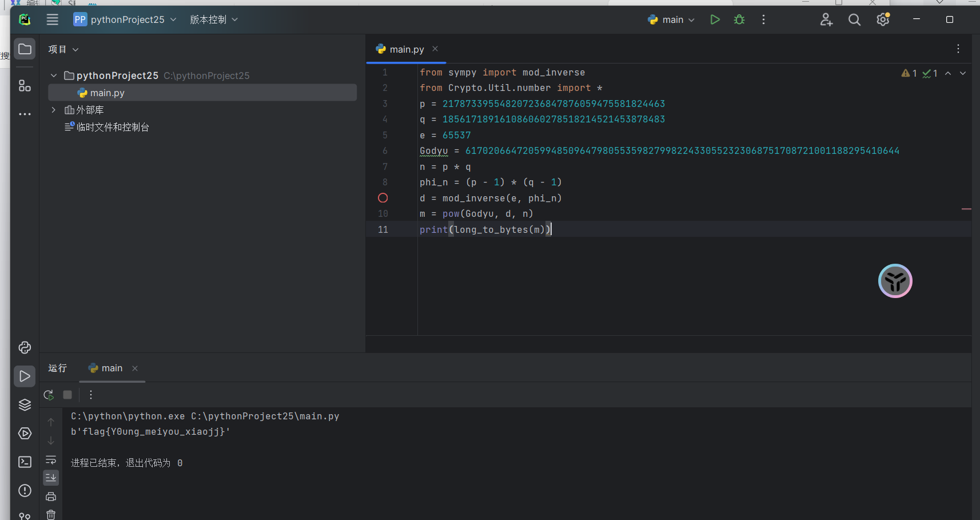Click the e = 65537 line
This screenshot has width=980, height=520.
(445, 136)
